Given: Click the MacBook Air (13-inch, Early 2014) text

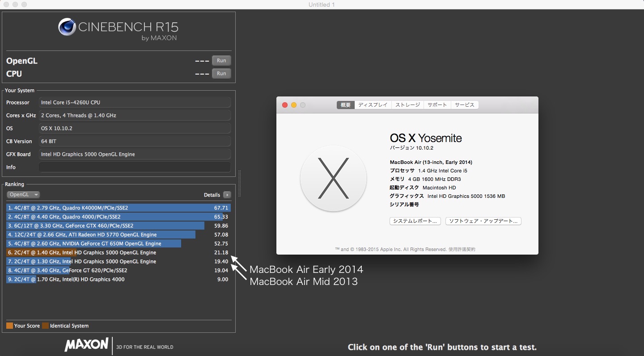Looking at the screenshot, I should click(x=431, y=162).
